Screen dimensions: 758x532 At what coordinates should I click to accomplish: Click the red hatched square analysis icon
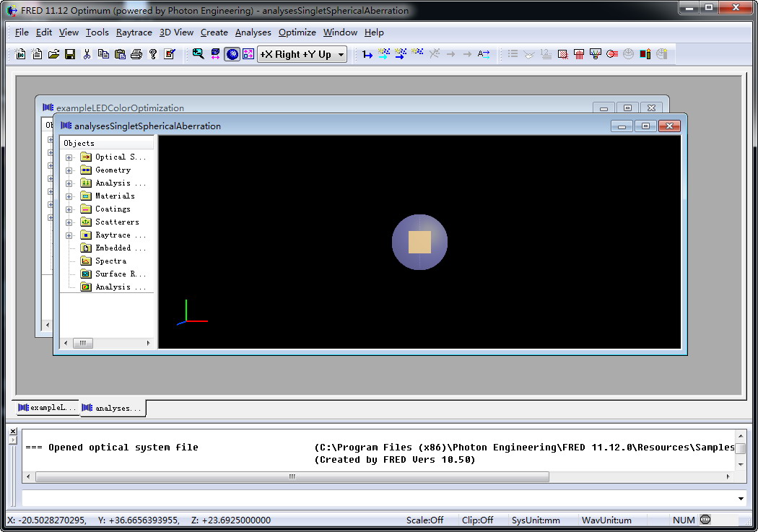tap(562, 54)
